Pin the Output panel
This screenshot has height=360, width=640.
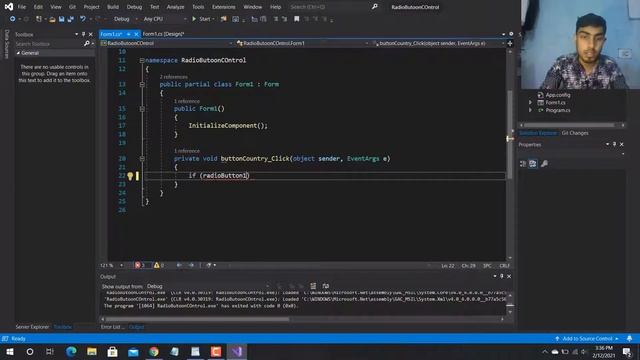point(502,276)
